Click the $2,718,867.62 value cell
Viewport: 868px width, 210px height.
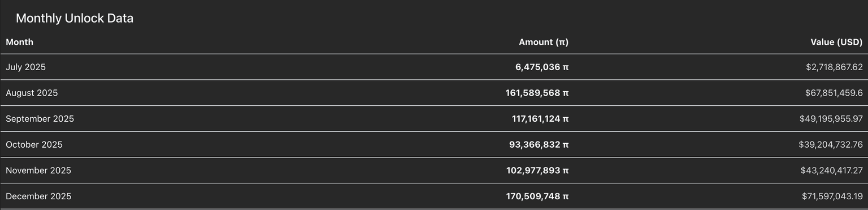click(x=835, y=67)
